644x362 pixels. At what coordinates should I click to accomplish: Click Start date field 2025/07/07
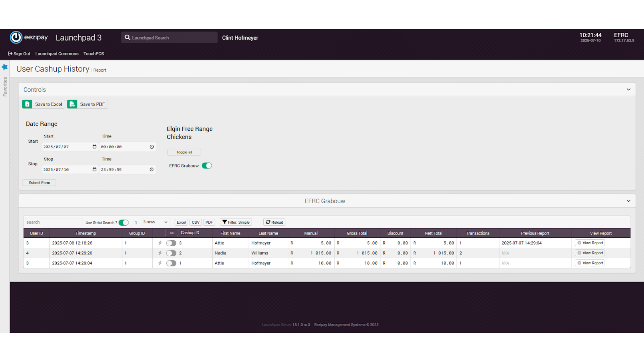[x=70, y=147]
